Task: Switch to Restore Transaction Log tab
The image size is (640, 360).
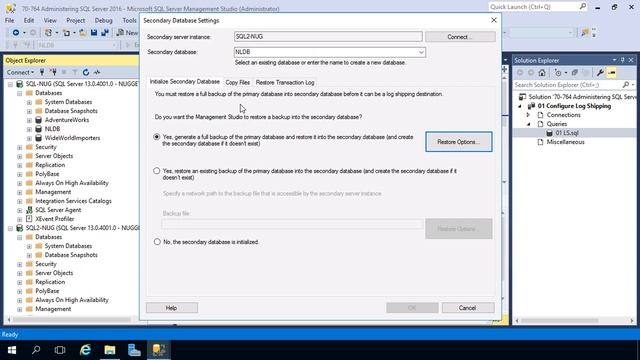Action: pyautogui.click(x=285, y=82)
